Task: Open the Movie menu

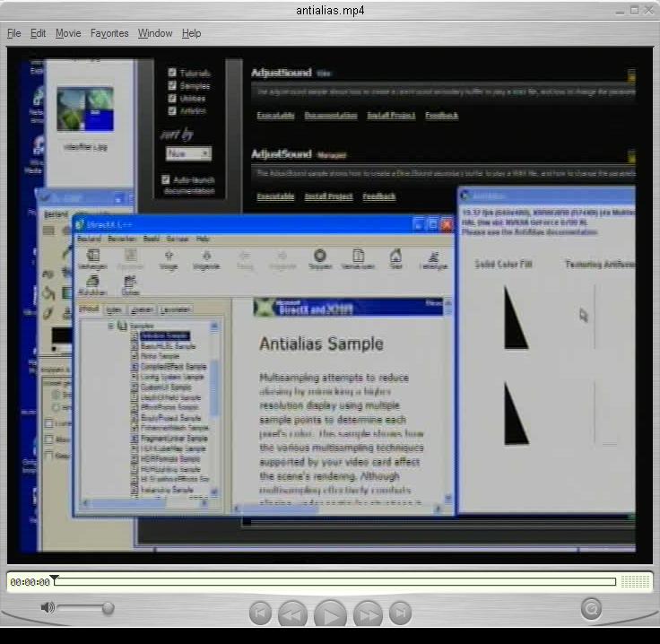Action: tap(68, 33)
